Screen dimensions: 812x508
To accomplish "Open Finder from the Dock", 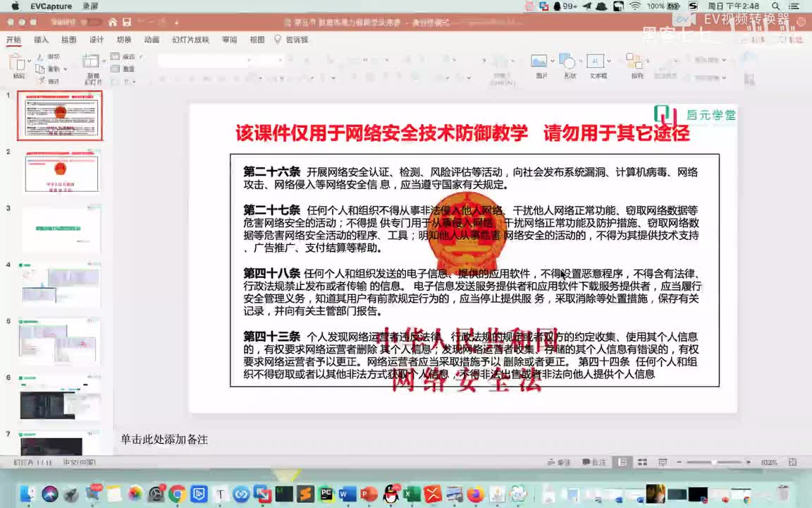I will tap(27, 493).
